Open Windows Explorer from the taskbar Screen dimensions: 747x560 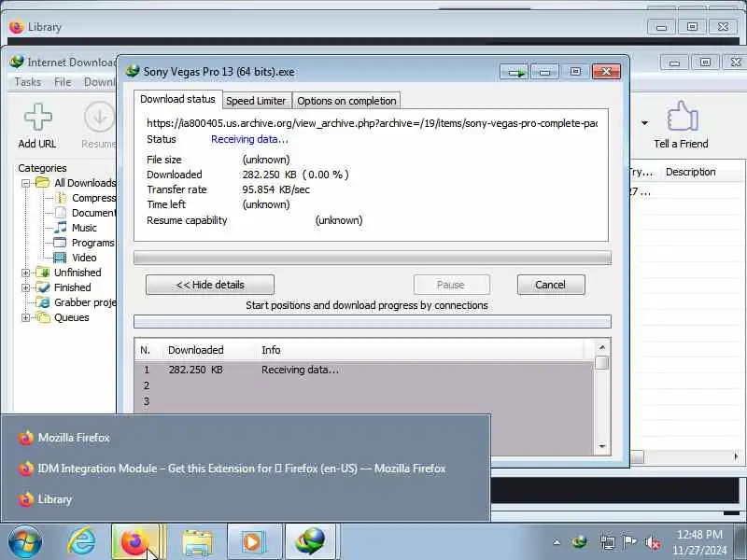point(197,542)
